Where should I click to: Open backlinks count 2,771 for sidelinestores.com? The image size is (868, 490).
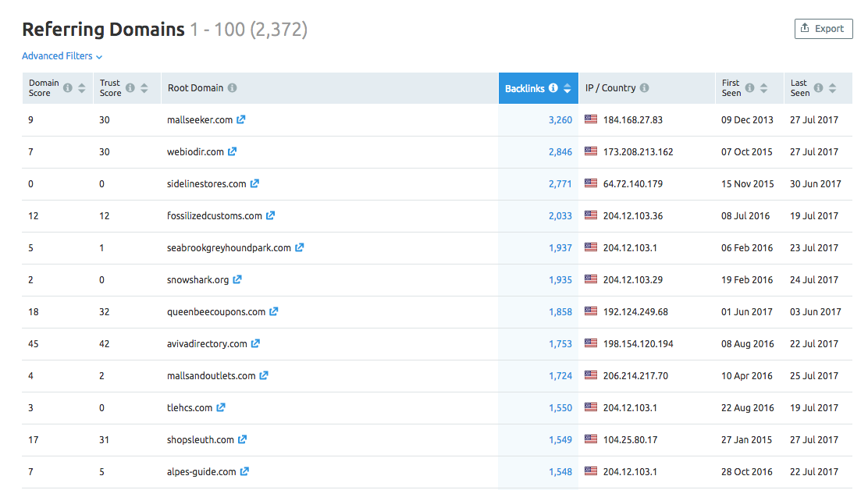pyautogui.click(x=560, y=184)
